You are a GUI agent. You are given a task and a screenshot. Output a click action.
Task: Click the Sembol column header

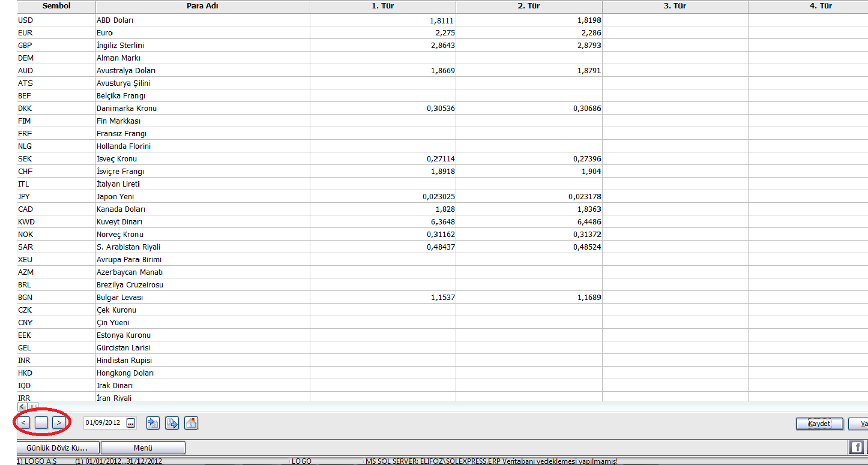coord(56,6)
